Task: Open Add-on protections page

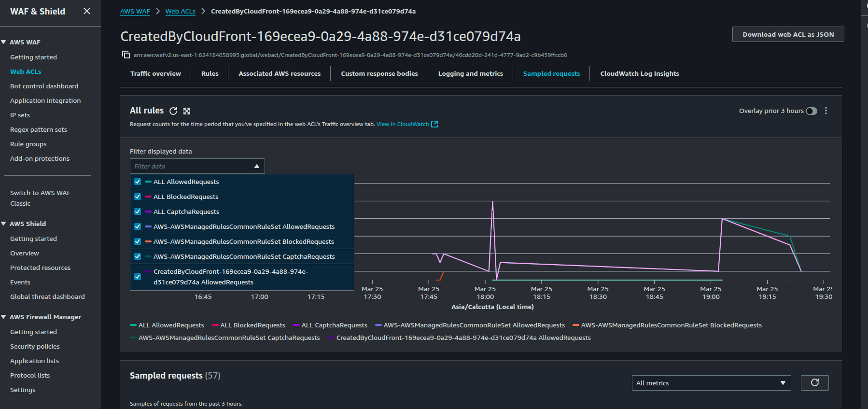Action: tap(40, 158)
